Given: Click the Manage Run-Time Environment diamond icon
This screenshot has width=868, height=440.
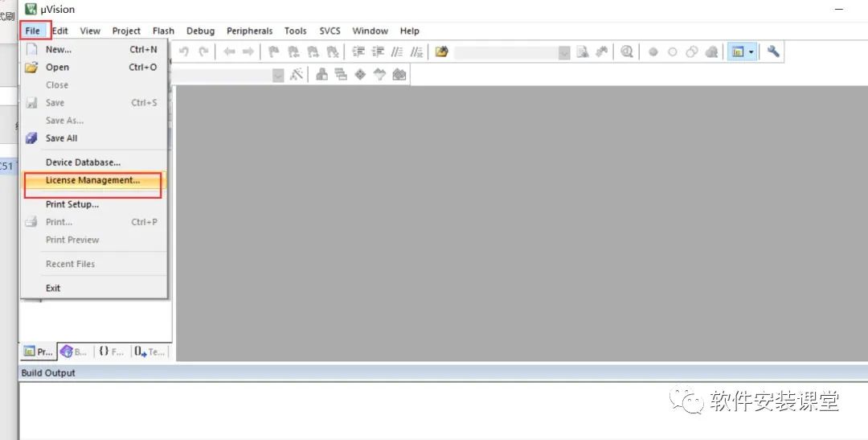Looking at the screenshot, I should tap(360, 74).
